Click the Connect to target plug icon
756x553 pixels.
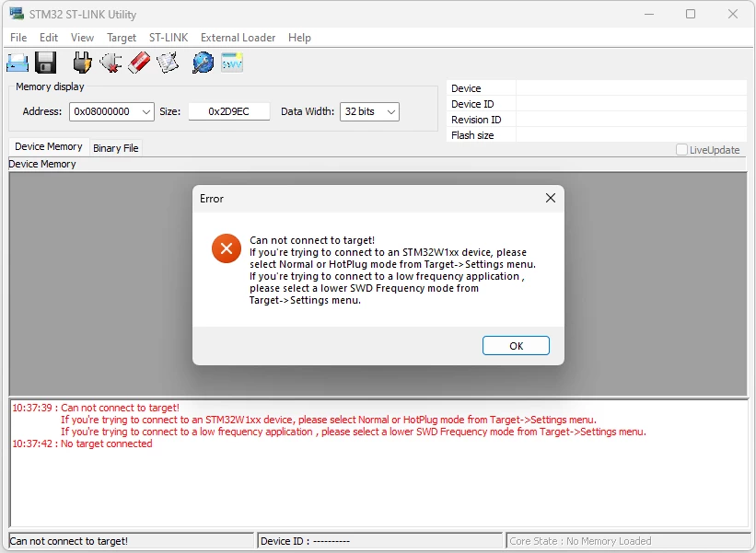83,63
